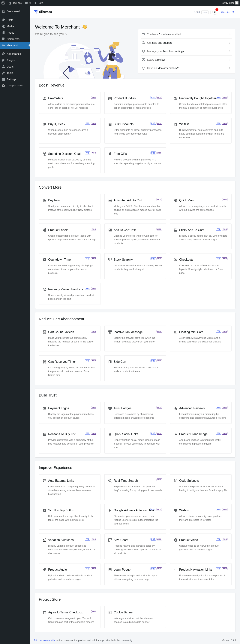Image resolution: width=240 pixels, height=644 pixels.
Task: Expand the idea or feedback chevron
Action: pos(229,68)
